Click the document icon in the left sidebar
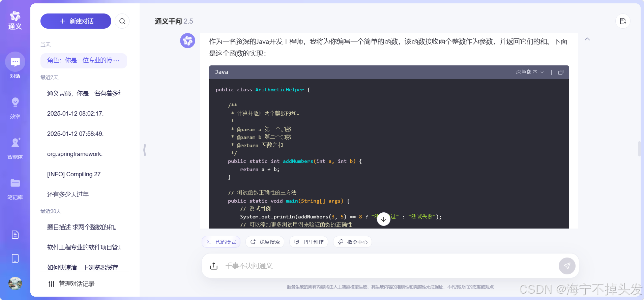This screenshot has height=300, width=644. point(15,235)
